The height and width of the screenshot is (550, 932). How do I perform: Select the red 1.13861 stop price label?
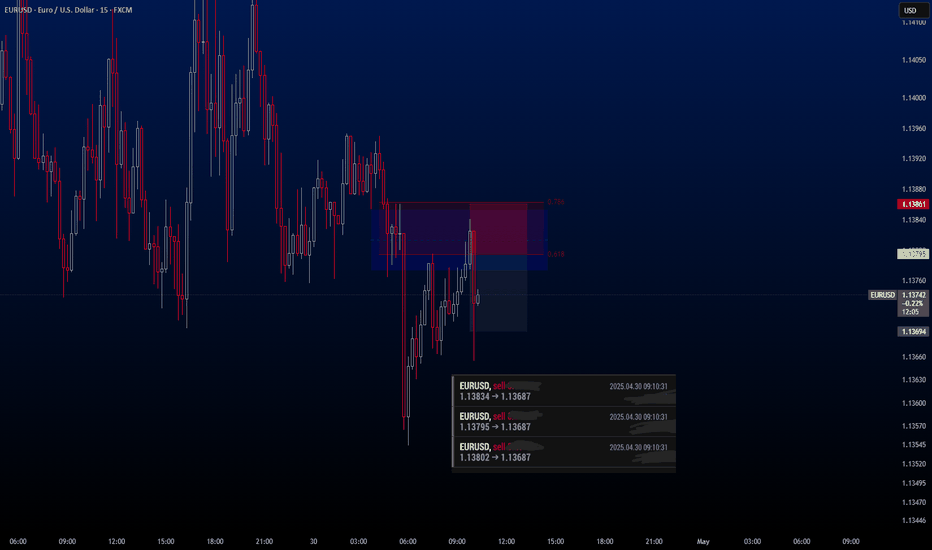(912, 204)
